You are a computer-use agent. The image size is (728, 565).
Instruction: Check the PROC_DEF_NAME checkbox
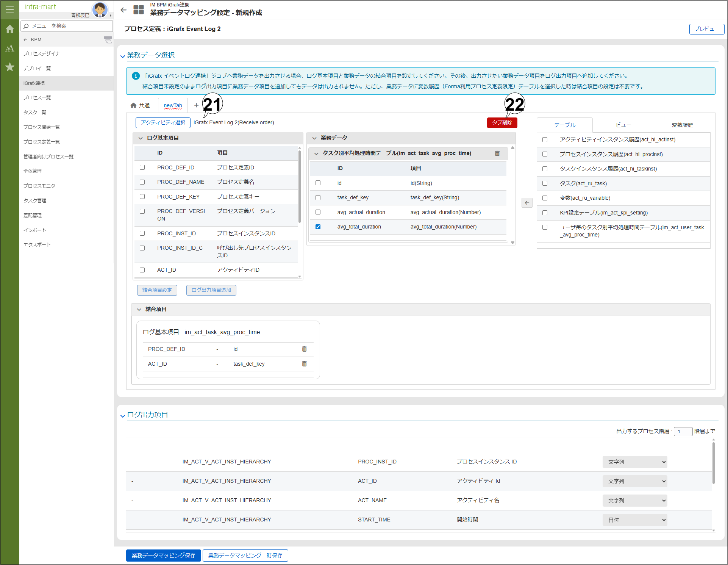142,182
